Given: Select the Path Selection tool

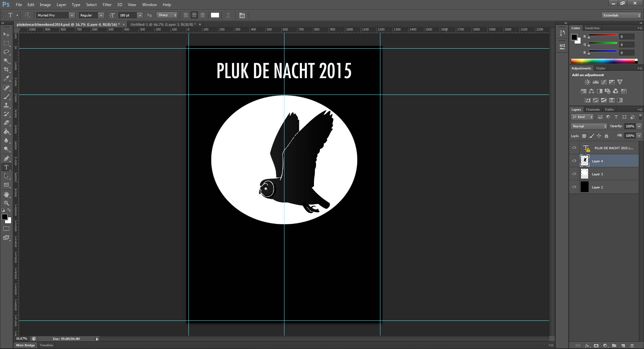Looking at the screenshot, I should pyautogui.click(x=6, y=176).
